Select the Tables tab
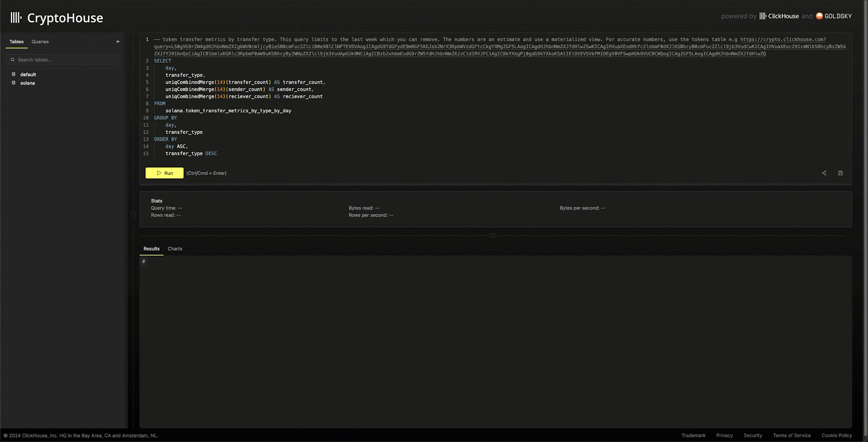868x442 pixels. tap(16, 42)
